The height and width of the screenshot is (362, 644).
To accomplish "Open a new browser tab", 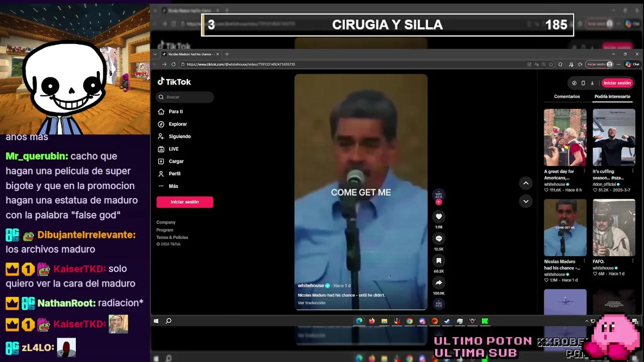I will [x=227, y=54].
